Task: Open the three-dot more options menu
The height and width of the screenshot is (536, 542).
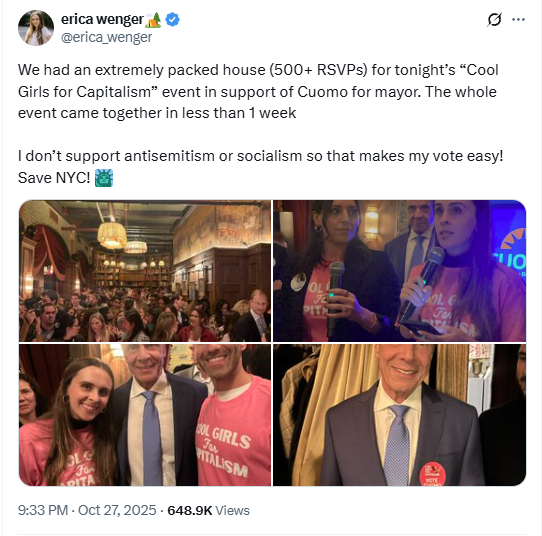Action: (x=518, y=20)
